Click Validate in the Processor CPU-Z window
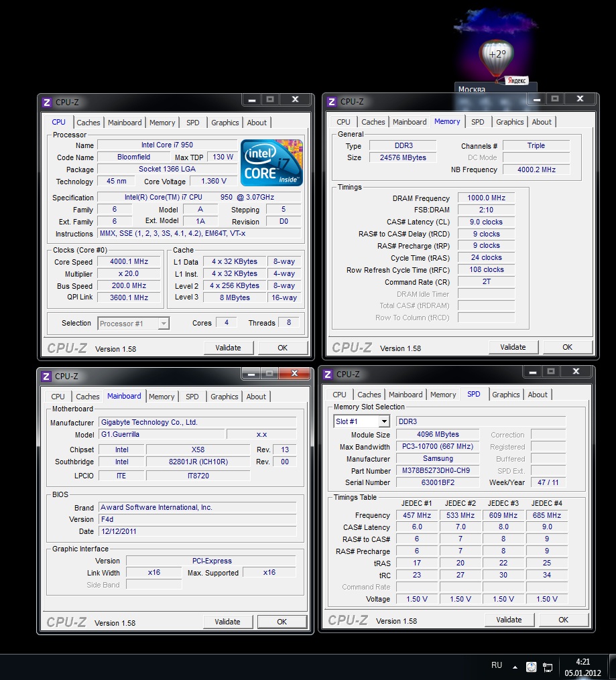 [228, 348]
